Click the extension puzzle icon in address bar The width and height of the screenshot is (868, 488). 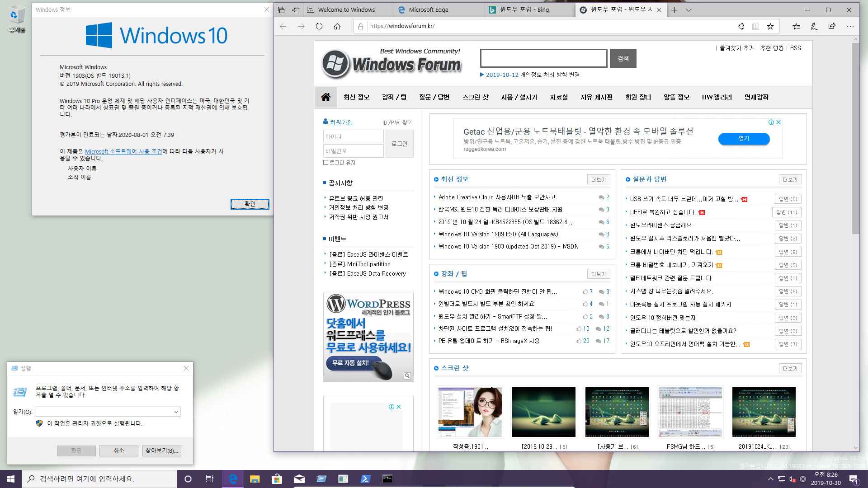click(x=741, y=26)
